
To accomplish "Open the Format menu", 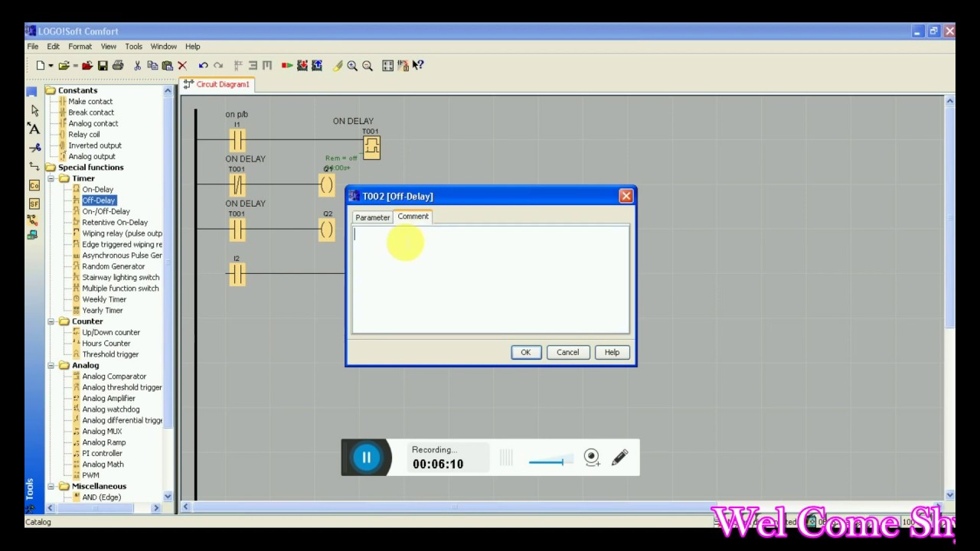I will 80,47.
